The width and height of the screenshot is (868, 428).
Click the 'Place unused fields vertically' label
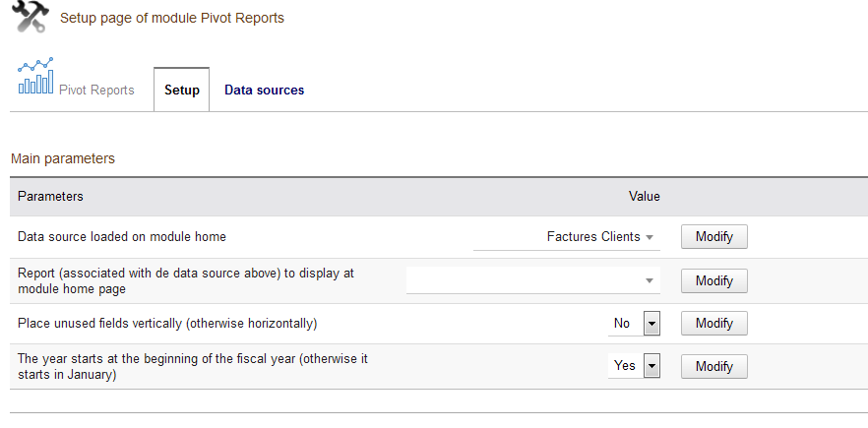(x=167, y=324)
